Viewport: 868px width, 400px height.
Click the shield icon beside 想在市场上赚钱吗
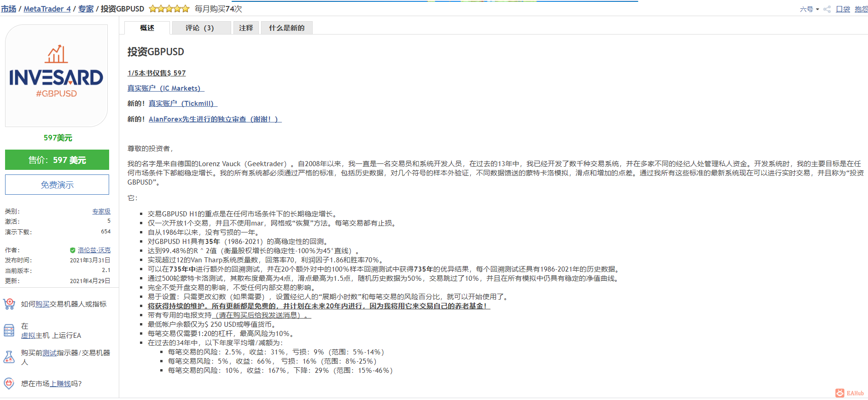pyautogui.click(x=9, y=383)
